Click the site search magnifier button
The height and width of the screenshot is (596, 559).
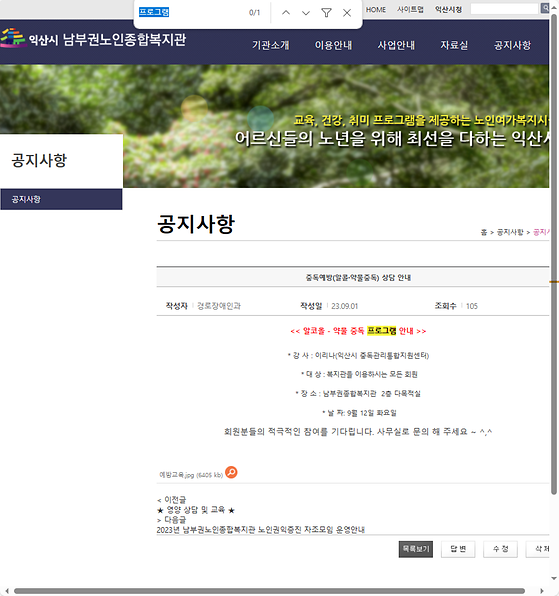(545, 8)
